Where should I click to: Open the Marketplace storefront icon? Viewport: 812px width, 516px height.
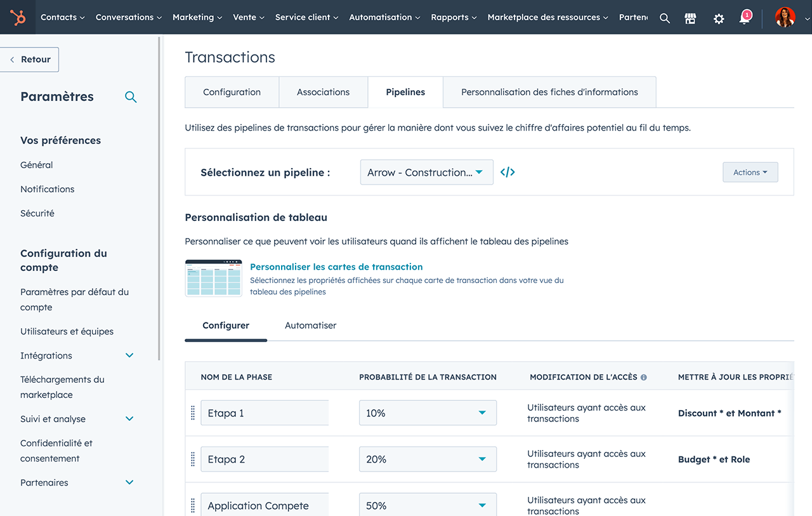pyautogui.click(x=691, y=18)
